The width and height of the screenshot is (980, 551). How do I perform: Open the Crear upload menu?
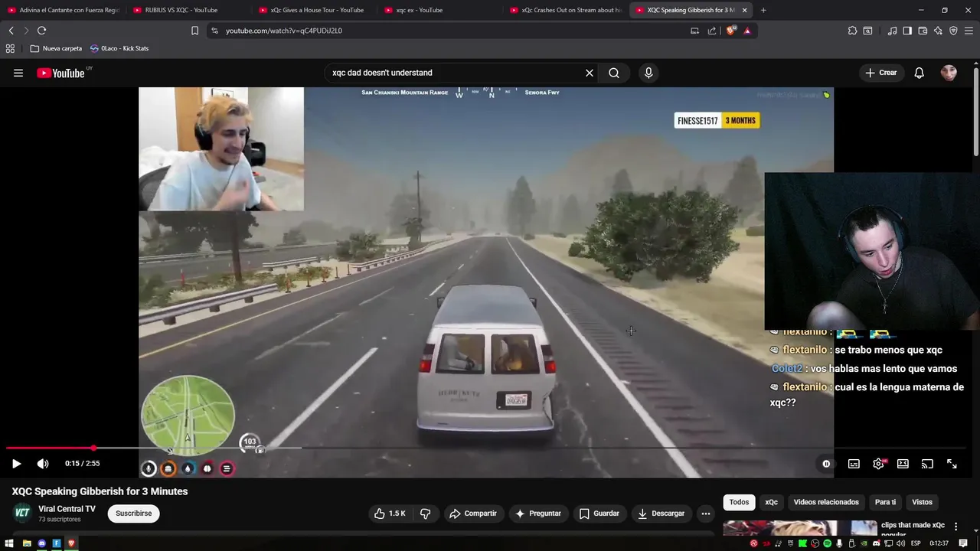coord(880,73)
